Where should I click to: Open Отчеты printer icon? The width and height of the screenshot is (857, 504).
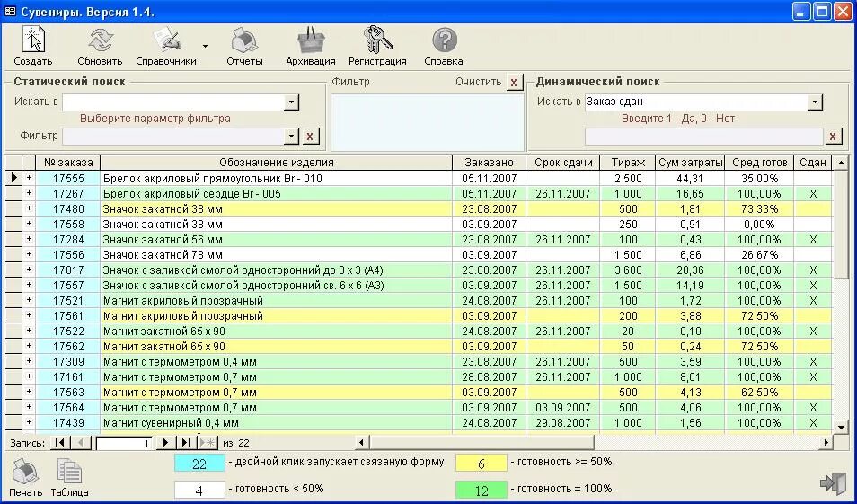pos(243,40)
